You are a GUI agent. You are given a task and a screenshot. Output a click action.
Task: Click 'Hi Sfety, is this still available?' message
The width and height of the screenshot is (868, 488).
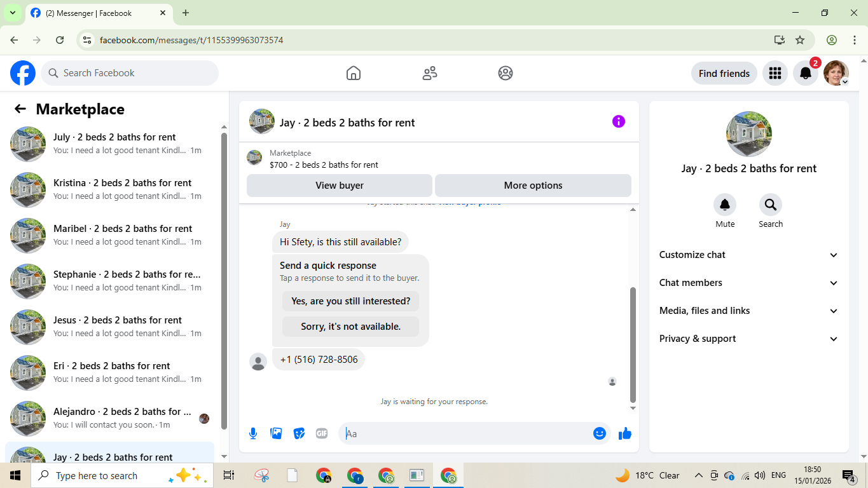coord(341,242)
